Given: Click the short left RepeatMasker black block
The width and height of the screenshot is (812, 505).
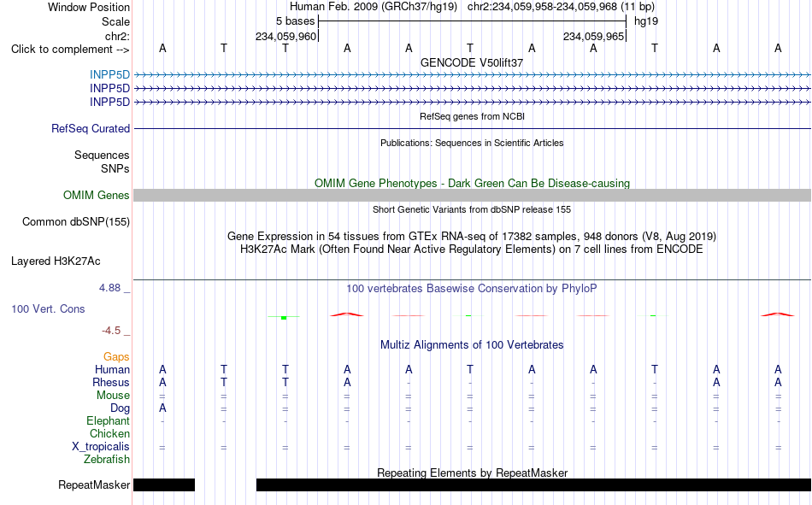Looking at the screenshot, I should coord(164,484).
